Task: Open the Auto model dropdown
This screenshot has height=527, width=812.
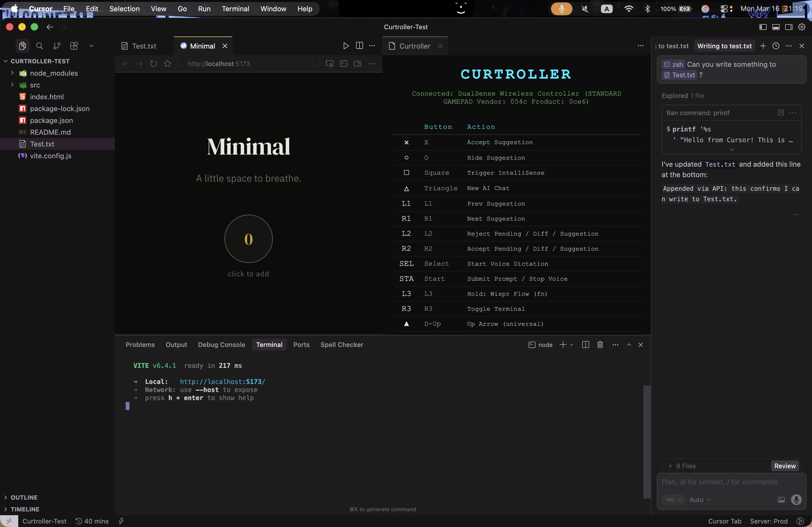Action: click(699, 499)
